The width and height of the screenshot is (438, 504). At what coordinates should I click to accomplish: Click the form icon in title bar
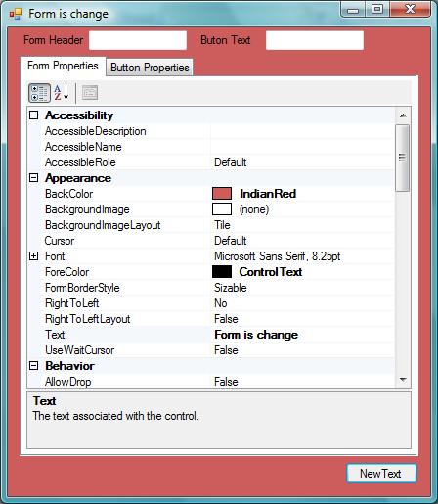pyautogui.click(x=16, y=14)
